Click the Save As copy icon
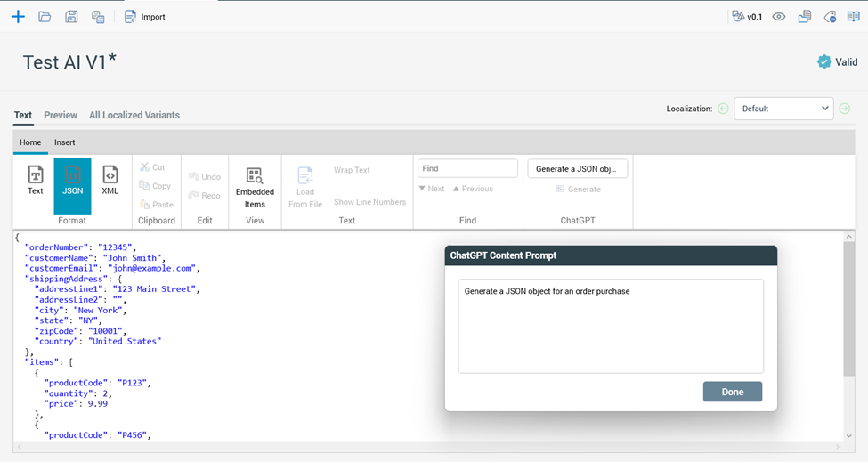 (98, 17)
